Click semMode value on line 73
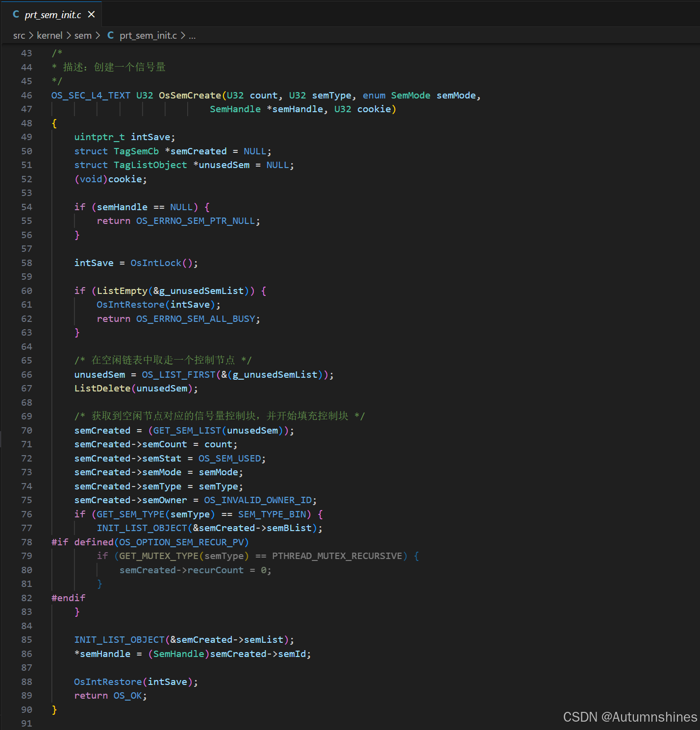Viewport: 700px width, 730px height. pyautogui.click(x=218, y=472)
